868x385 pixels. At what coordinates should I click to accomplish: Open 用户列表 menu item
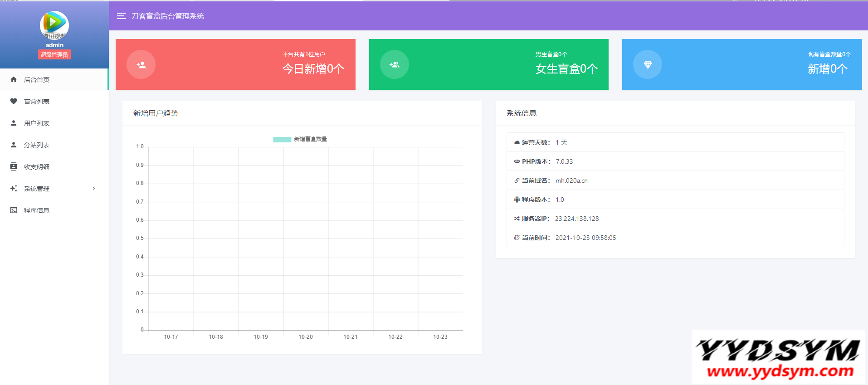coord(37,123)
